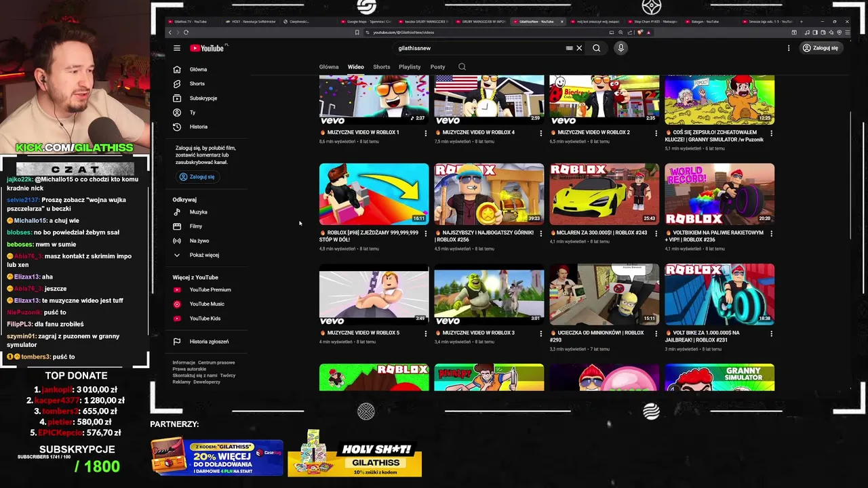Viewport: 868px width, 488px height.
Task: Click the keyboard icon in the search box
Action: point(569,48)
